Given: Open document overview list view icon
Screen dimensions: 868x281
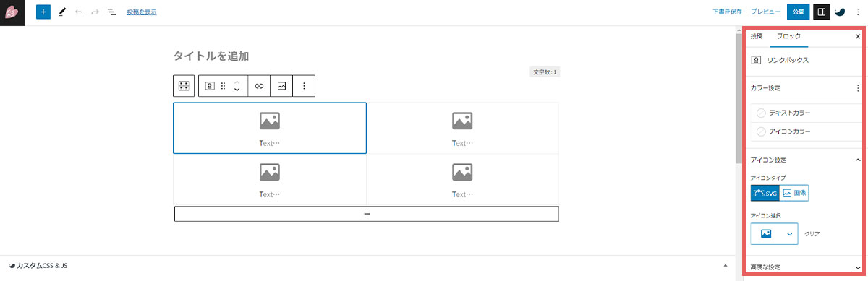Looking at the screenshot, I should click(111, 12).
